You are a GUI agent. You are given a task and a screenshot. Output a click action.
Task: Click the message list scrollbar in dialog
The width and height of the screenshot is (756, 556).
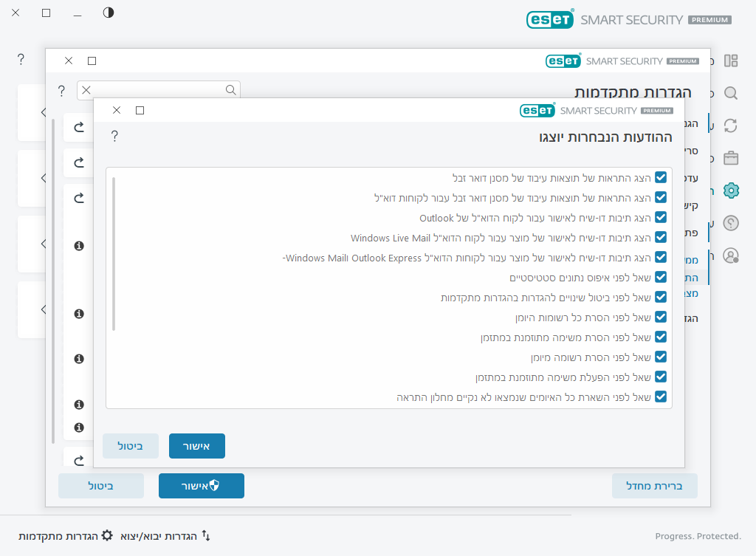click(114, 254)
